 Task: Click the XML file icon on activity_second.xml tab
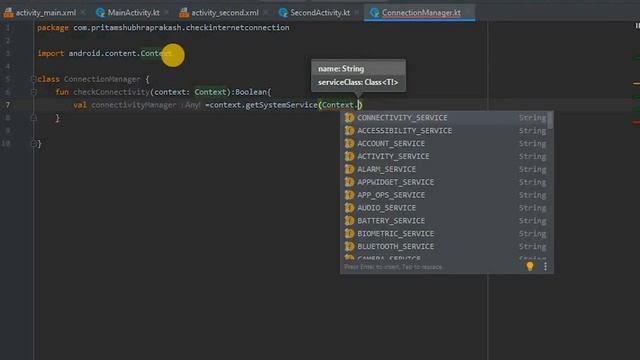pyautogui.click(x=184, y=13)
